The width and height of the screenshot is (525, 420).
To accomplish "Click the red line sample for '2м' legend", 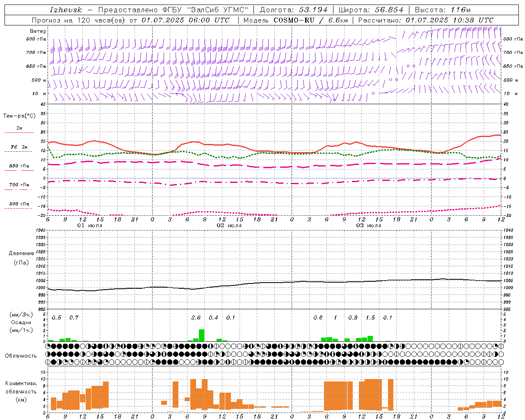I will coord(19,133).
